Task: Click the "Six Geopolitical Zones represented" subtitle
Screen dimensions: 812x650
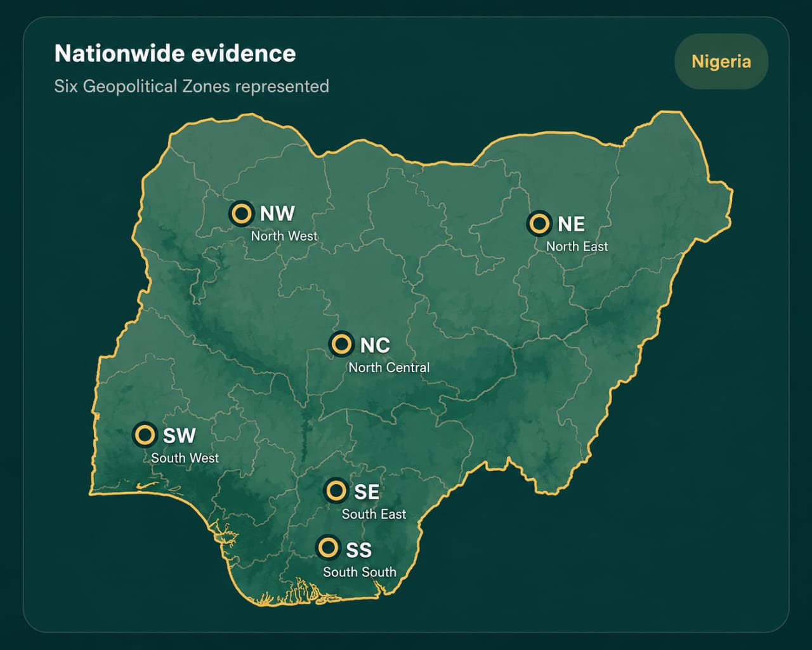Action: [192, 86]
